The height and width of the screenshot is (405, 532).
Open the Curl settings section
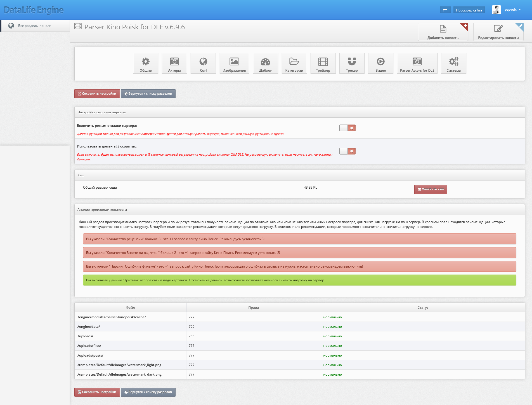tap(203, 63)
